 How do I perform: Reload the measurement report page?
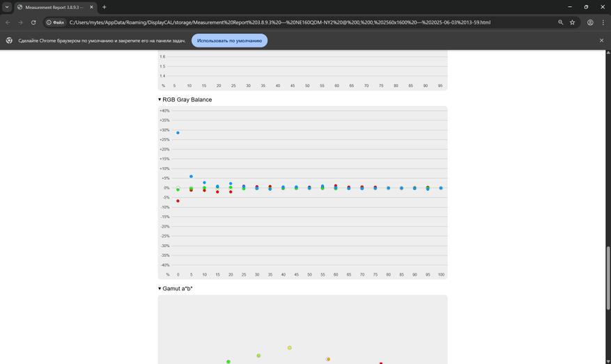[x=33, y=22]
